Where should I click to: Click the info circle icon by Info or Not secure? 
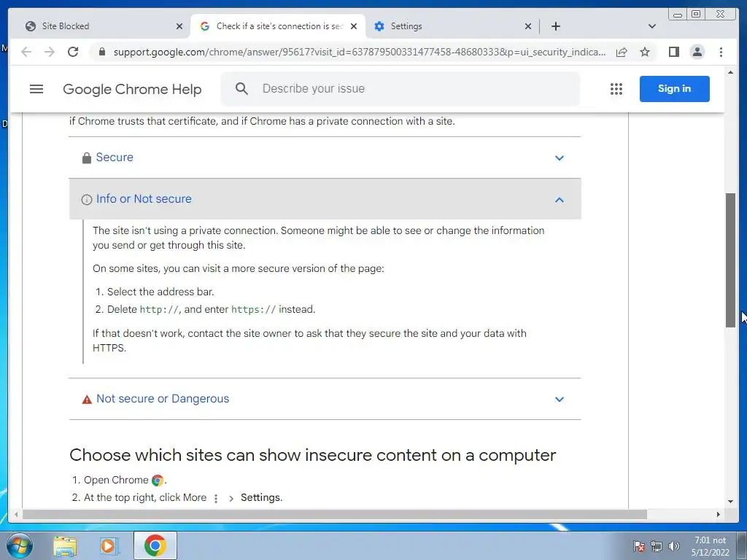tap(87, 200)
